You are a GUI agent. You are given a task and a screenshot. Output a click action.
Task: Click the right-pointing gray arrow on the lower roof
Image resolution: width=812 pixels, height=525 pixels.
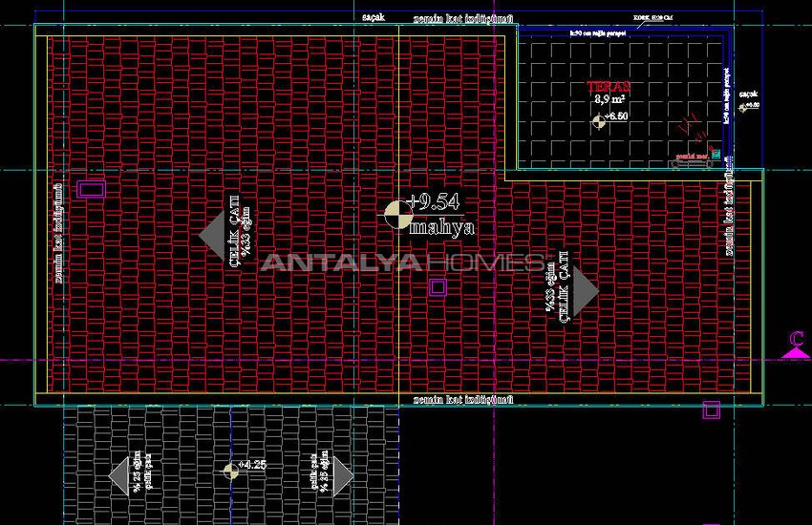(x=344, y=476)
